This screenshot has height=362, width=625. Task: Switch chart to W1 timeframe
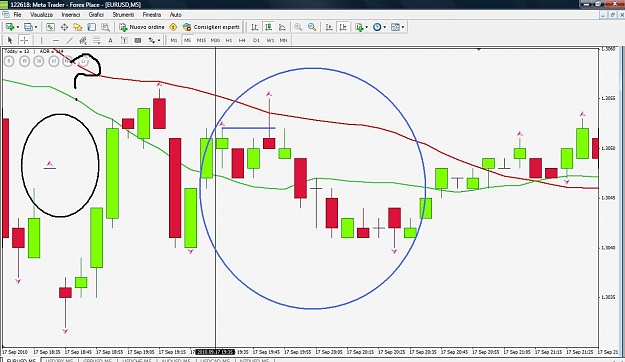(x=270, y=40)
